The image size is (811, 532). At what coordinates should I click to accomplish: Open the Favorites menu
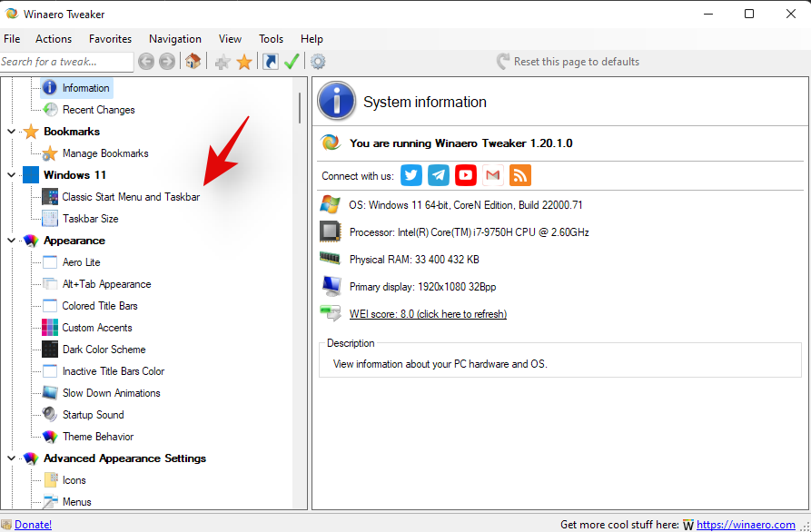[110, 39]
